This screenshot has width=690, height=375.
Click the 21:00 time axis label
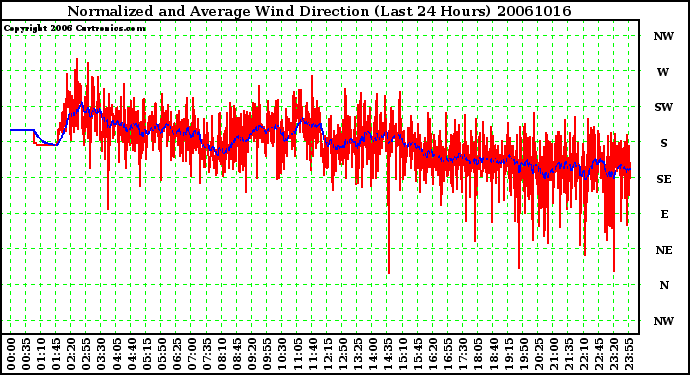(x=554, y=354)
